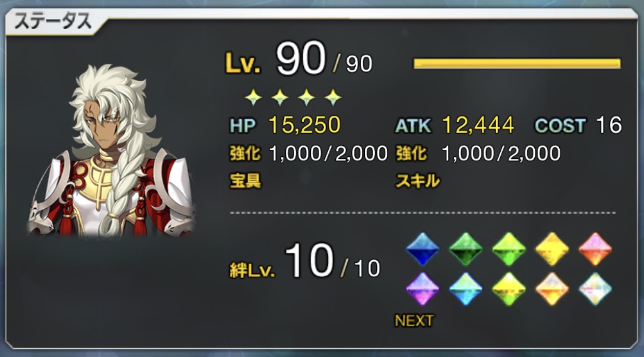The width and height of the screenshot is (644, 357).
Task: Click the pale rainbow crystal icon
Action: point(595,289)
